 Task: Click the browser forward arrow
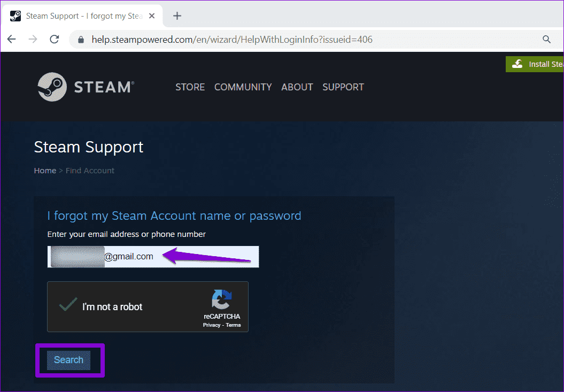(33, 39)
